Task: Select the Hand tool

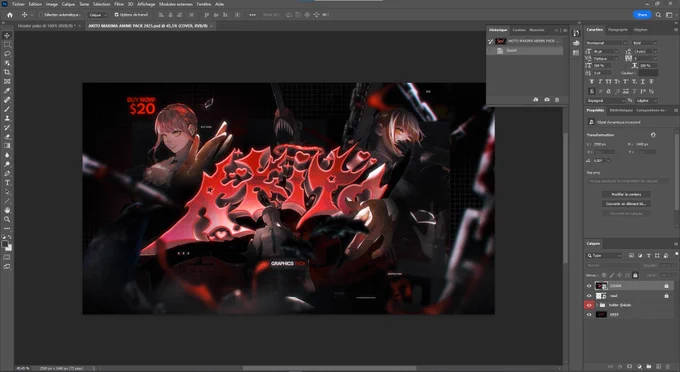Action: tap(7, 210)
